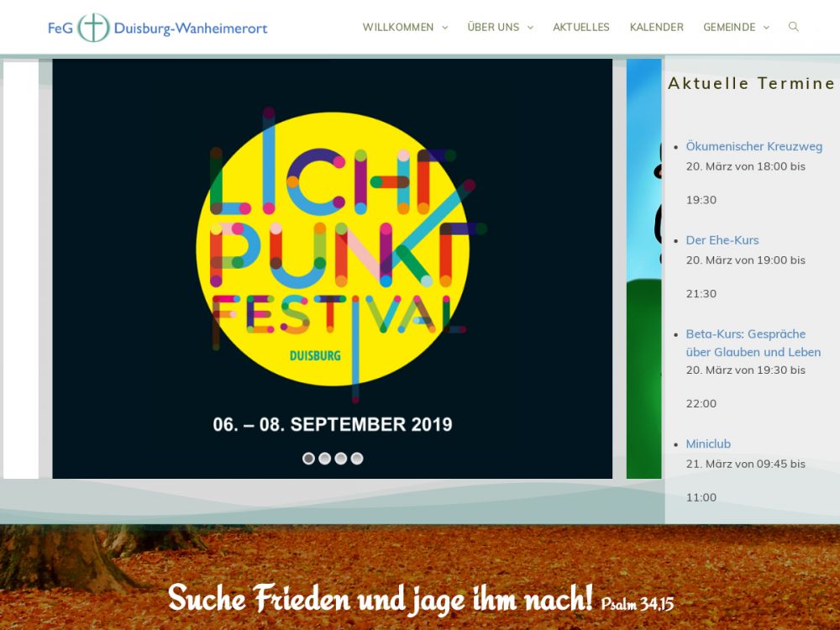
Task: Open the Aktuelles menu item
Action: (x=581, y=28)
